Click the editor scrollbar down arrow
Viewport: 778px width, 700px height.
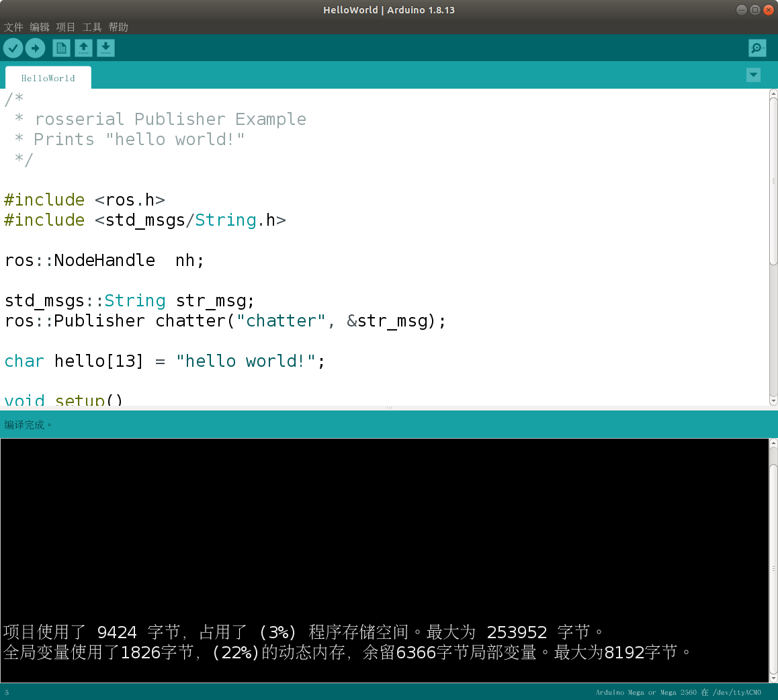[x=773, y=400]
